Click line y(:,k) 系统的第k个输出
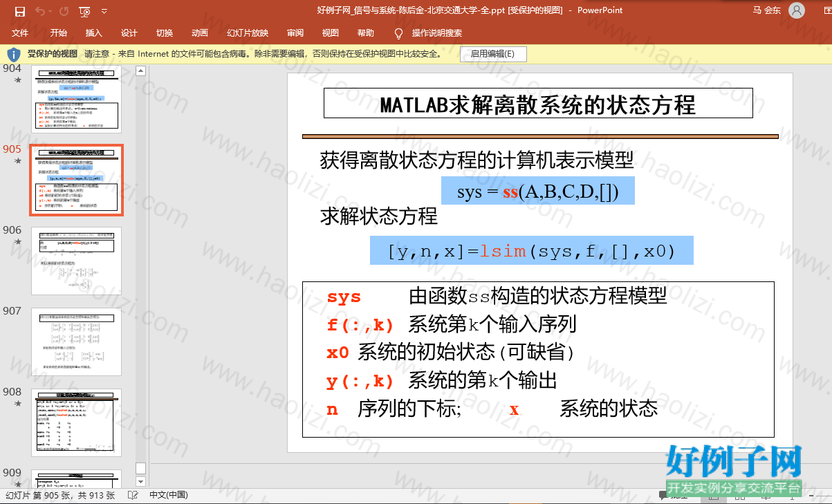This screenshot has width=832, height=504. click(441, 381)
